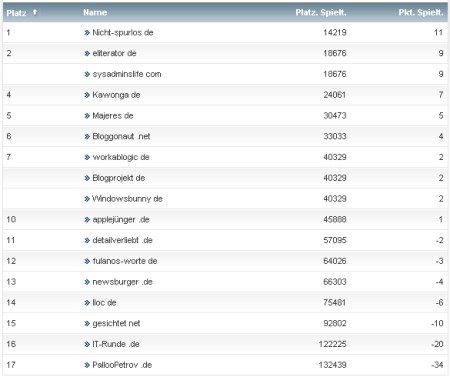Open the Blogprojekt de link

118,178
